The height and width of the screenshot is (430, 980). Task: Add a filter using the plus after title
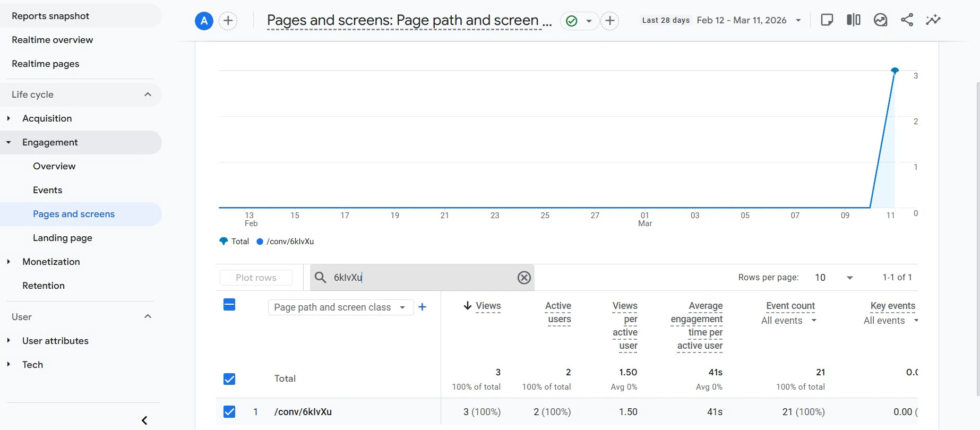click(x=610, y=21)
